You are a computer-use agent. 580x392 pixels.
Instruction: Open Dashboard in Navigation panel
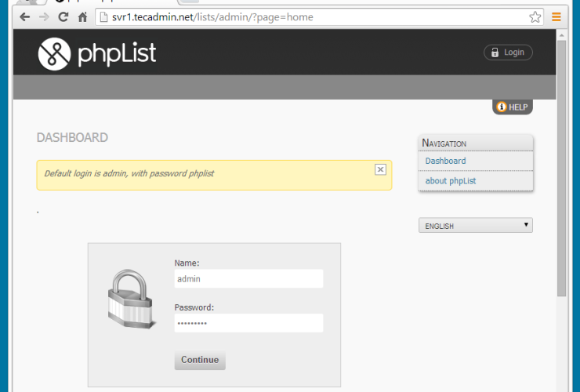[x=445, y=161]
